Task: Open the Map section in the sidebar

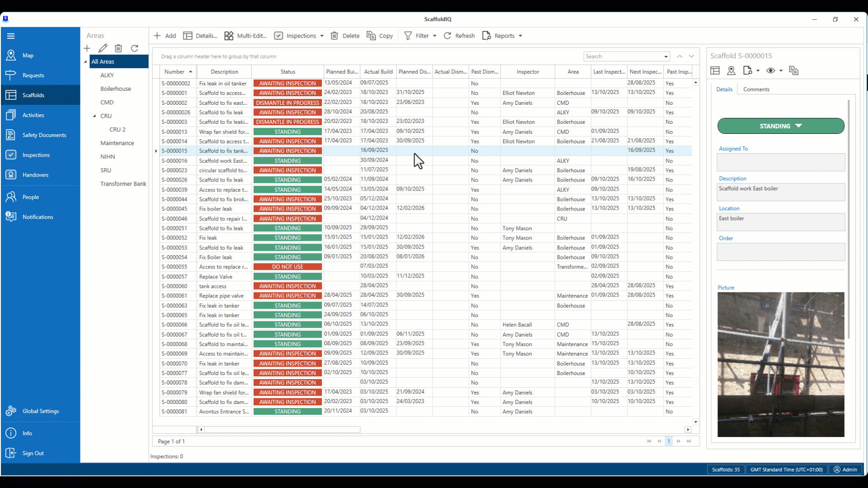Action: pyautogui.click(x=28, y=56)
